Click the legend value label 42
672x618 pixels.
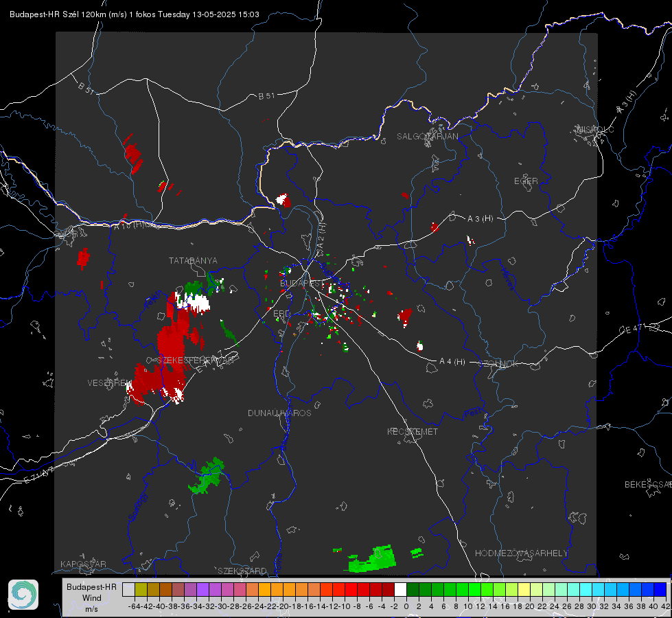point(666,606)
